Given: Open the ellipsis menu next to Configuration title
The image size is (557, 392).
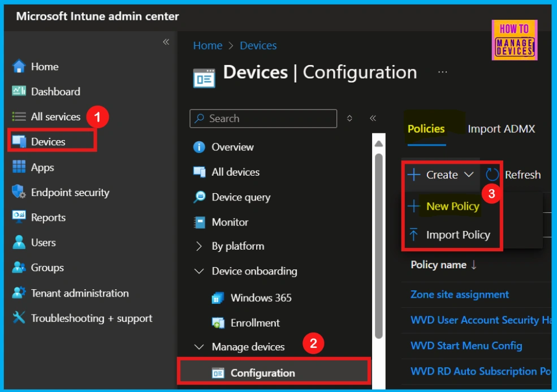Looking at the screenshot, I should tap(443, 72).
